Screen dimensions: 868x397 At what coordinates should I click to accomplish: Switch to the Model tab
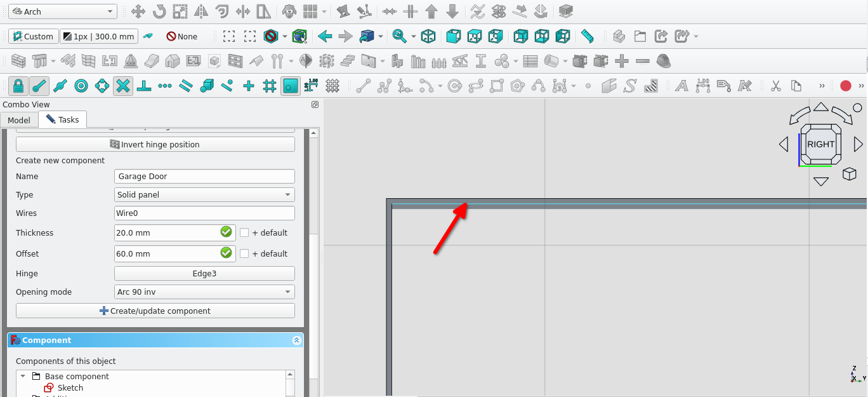(19, 120)
